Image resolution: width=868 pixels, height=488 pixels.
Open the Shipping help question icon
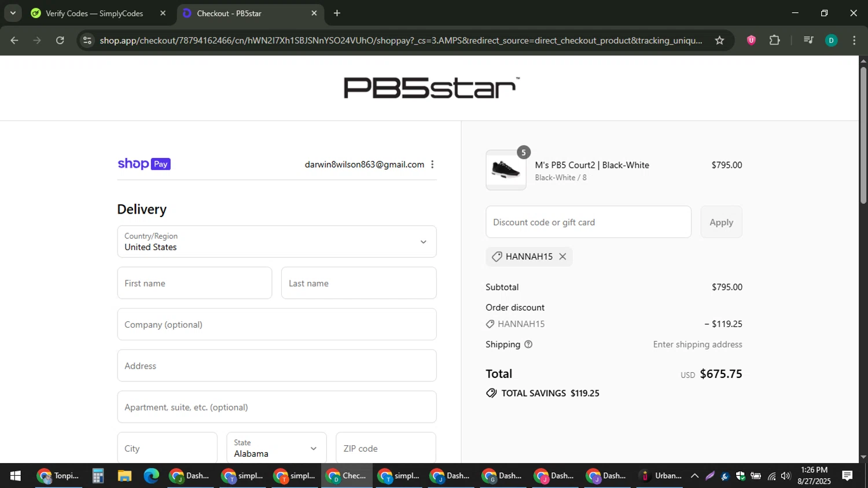tap(528, 344)
